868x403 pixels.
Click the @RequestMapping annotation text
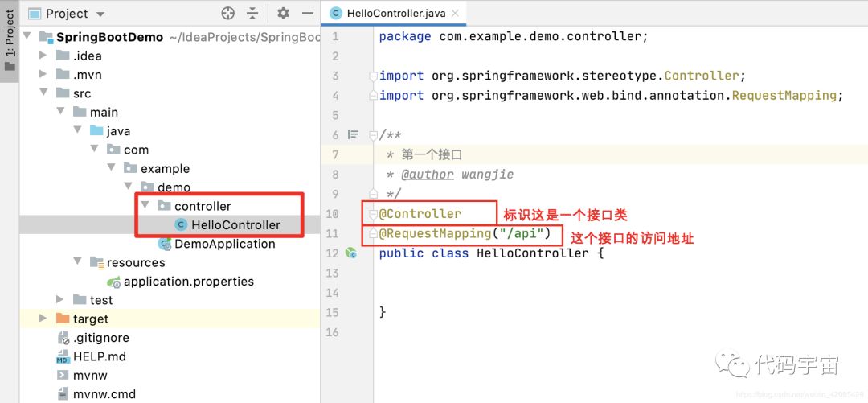pyautogui.click(x=435, y=233)
